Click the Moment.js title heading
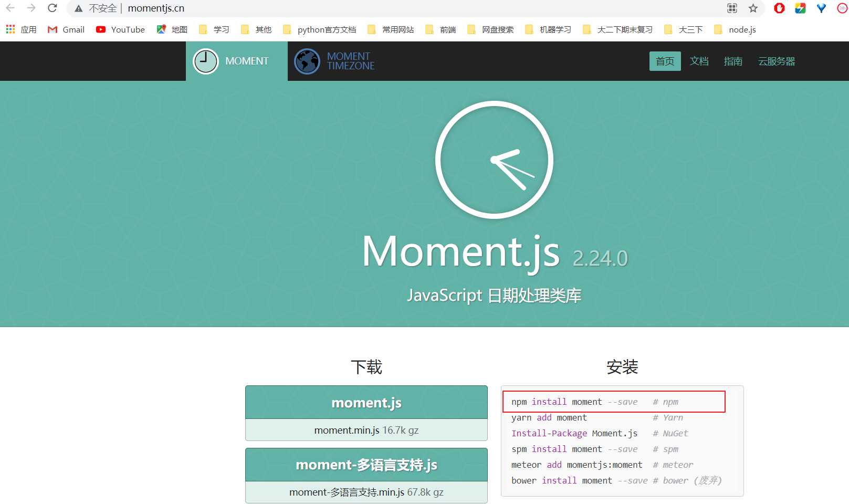Viewport: 849px width, 504px height. point(461,252)
